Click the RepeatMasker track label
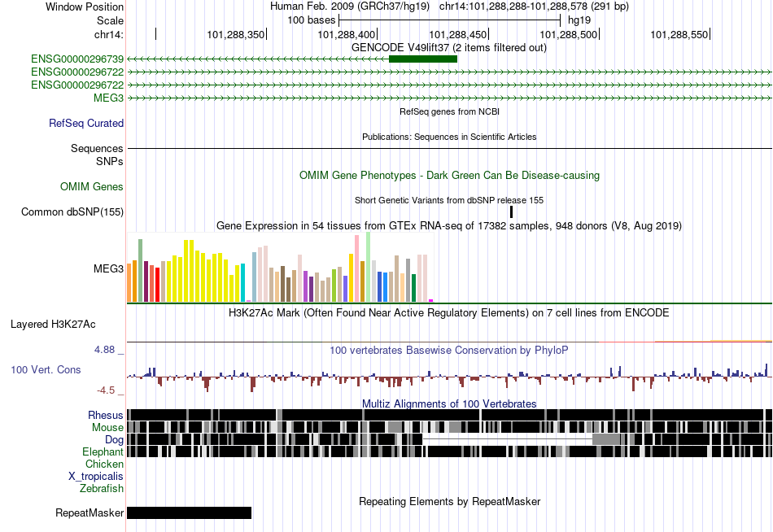Image resolution: width=773 pixels, height=532 pixels. (x=90, y=513)
